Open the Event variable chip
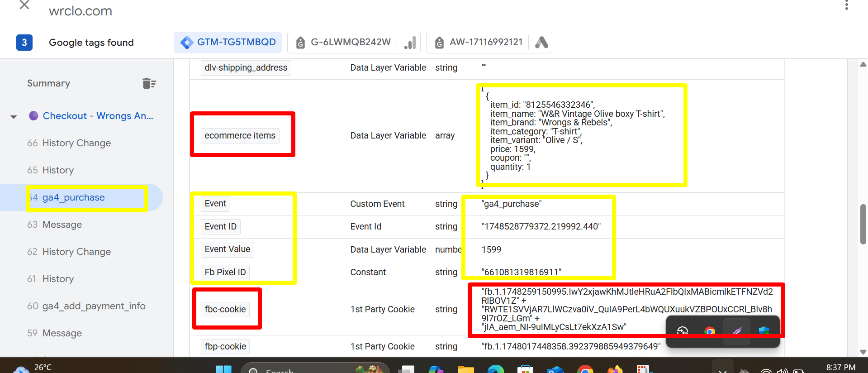Image resolution: width=868 pixels, height=373 pixels. click(x=215, y=204)
